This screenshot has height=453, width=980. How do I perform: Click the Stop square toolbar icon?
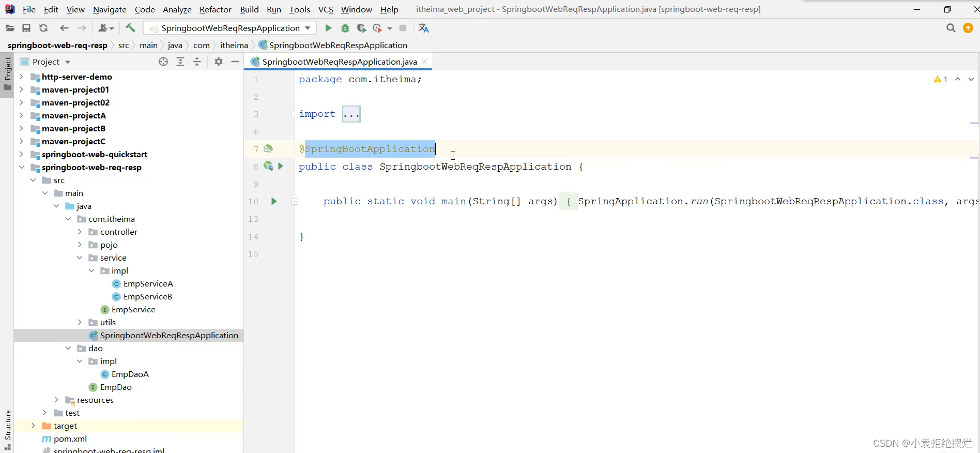click(x=403, y=28)
